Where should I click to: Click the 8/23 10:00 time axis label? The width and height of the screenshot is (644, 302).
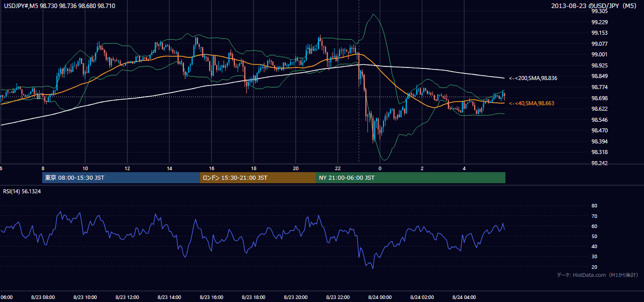coord(85,297)
